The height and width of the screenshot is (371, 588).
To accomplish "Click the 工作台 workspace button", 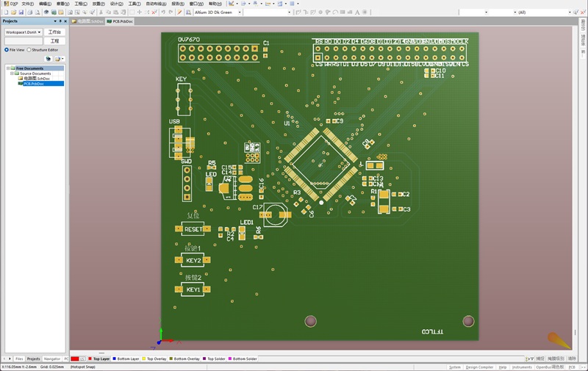I will coord(54,32).
